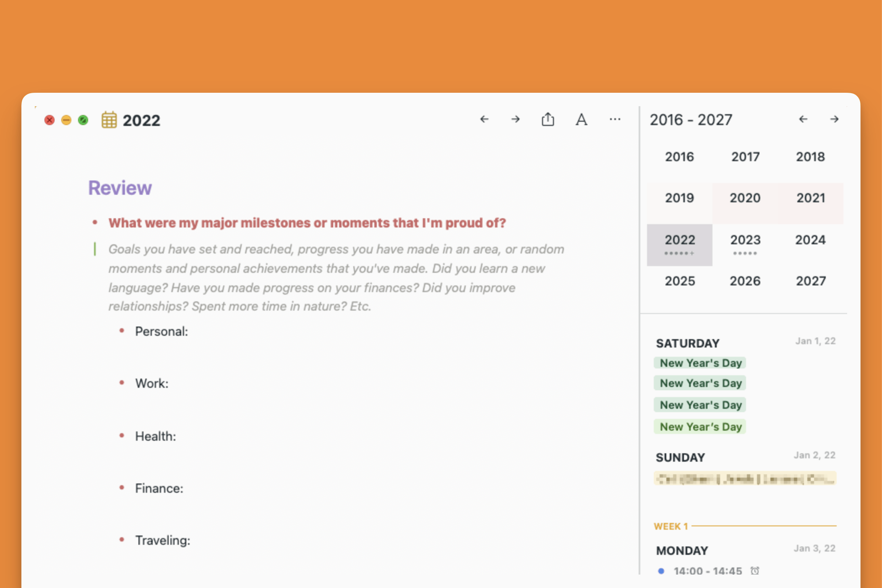Go to next year range in calendar
The image size is (882, 588).
coord(834,120)
